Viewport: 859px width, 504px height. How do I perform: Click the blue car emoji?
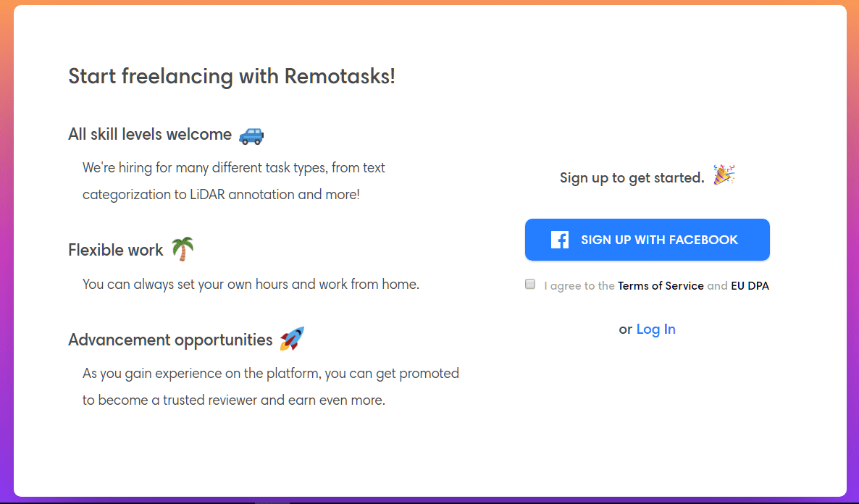pyautogui.click(x=251, y=135)
